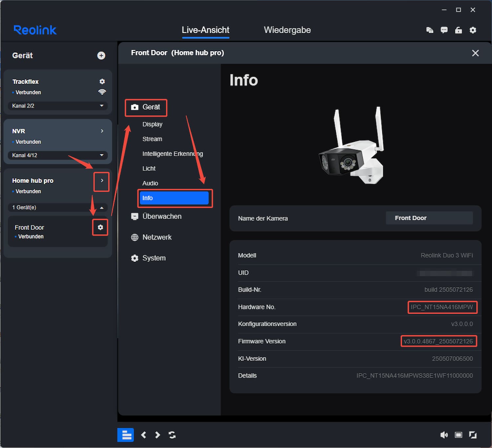
Task: Click the Front Door (Home hub pro) title
Action: [x=177, y=53]
